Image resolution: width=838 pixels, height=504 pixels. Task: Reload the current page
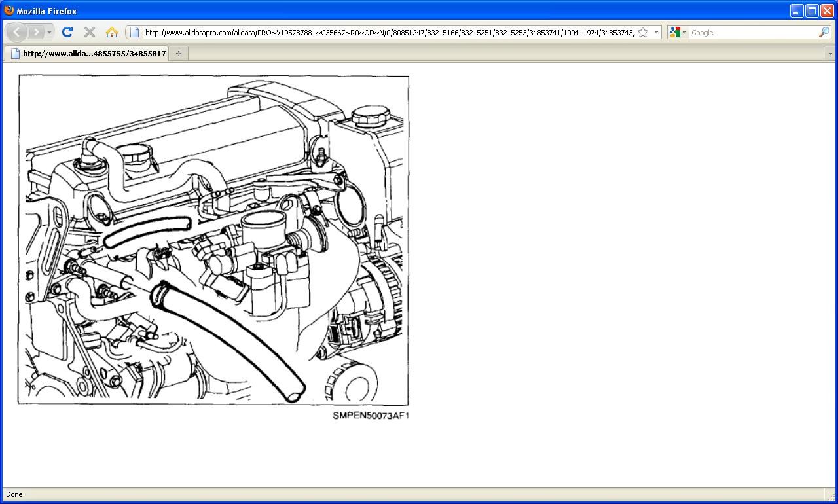(67, 32)
